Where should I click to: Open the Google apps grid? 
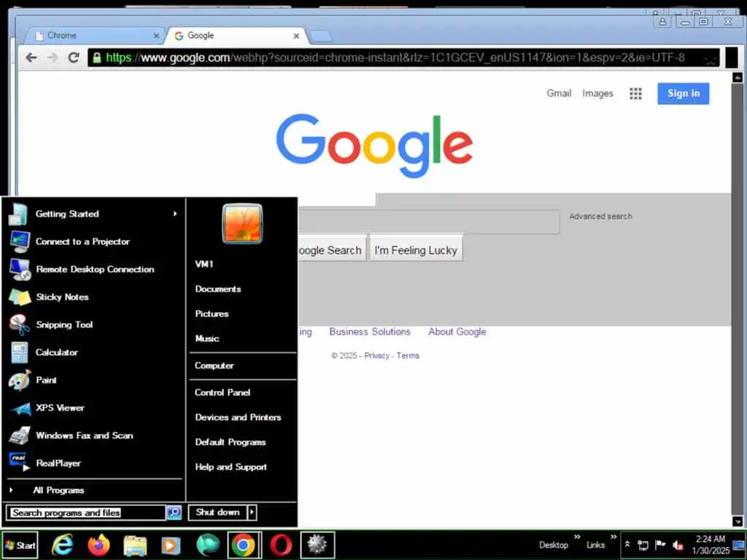click(x=635, y=93)
